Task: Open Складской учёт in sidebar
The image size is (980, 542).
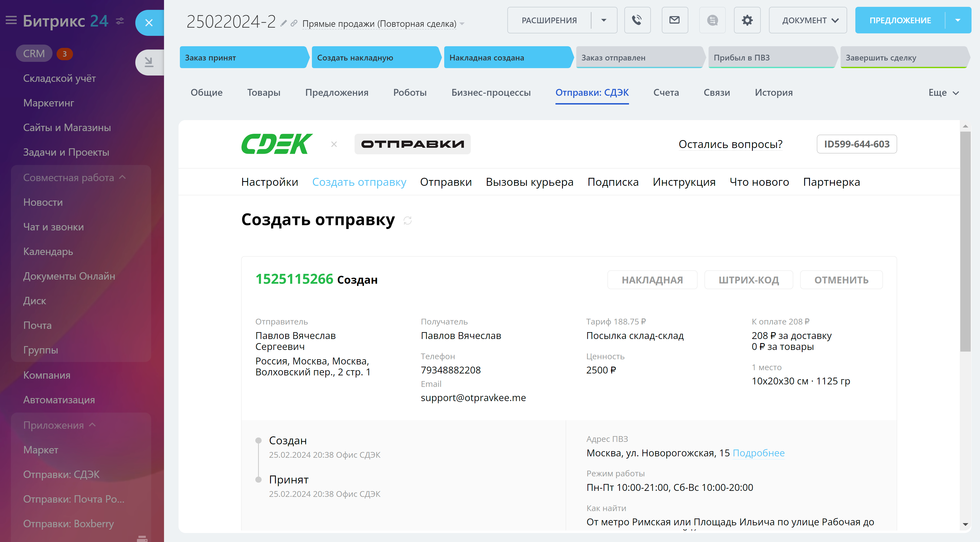Action: [59, 78]
